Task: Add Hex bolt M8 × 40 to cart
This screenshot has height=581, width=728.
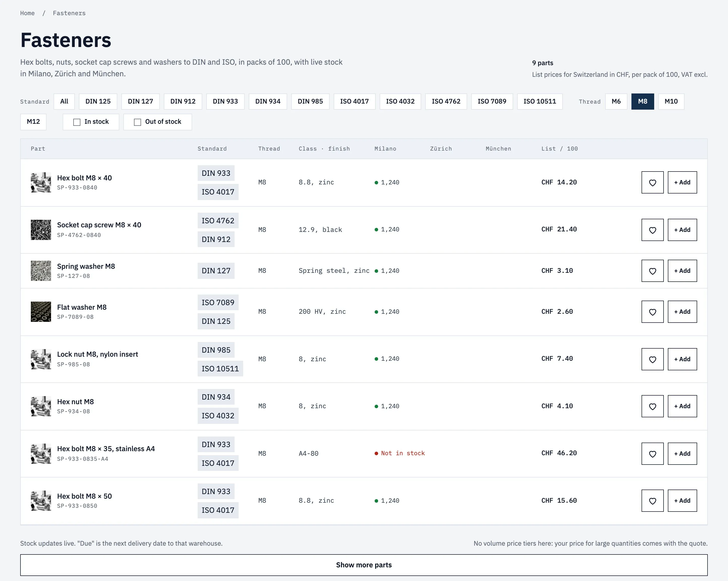Action: (x=682, y=182)
